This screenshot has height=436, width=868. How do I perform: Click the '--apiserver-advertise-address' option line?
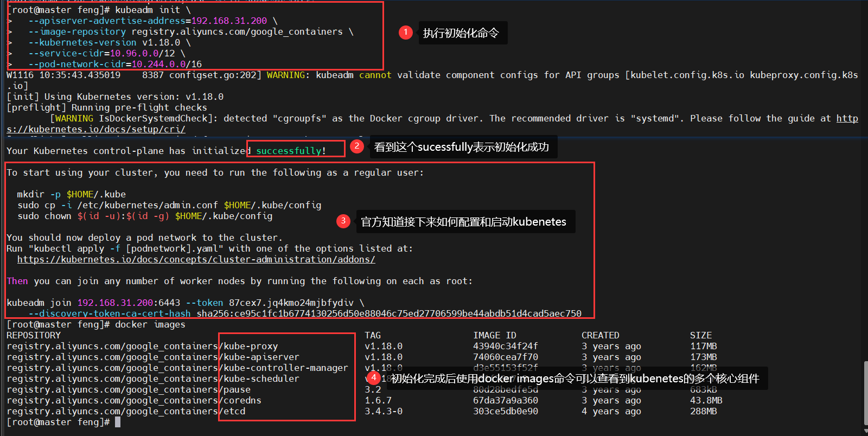(x=153, y=21)
